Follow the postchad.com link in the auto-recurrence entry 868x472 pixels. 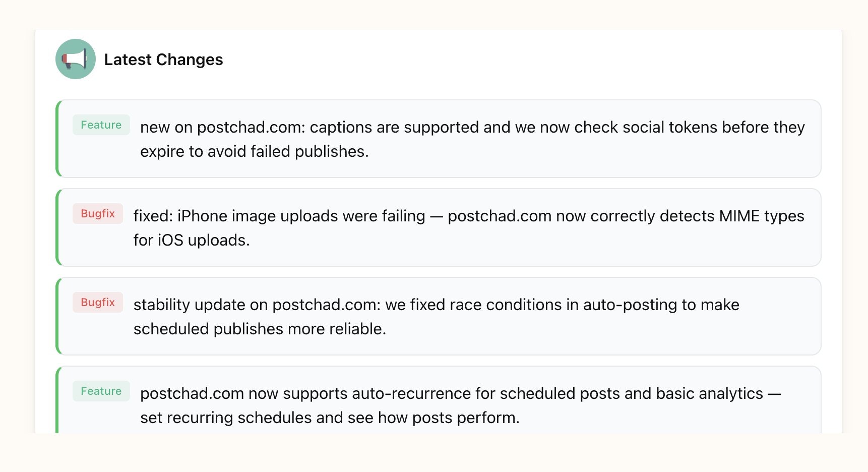(192, 394)
